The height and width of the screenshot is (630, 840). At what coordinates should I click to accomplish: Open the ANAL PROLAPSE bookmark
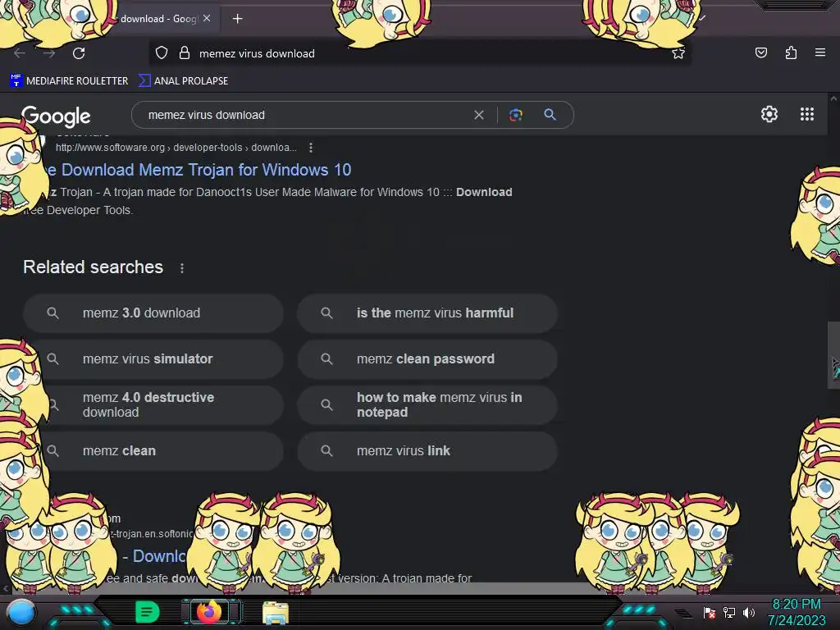183,81
